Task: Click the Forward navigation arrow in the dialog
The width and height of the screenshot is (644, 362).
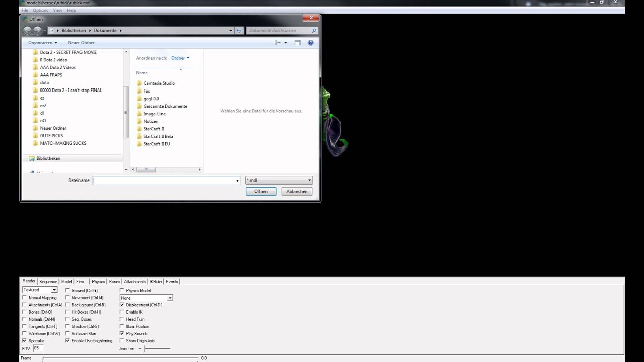Action: click(x=37, y=30)
